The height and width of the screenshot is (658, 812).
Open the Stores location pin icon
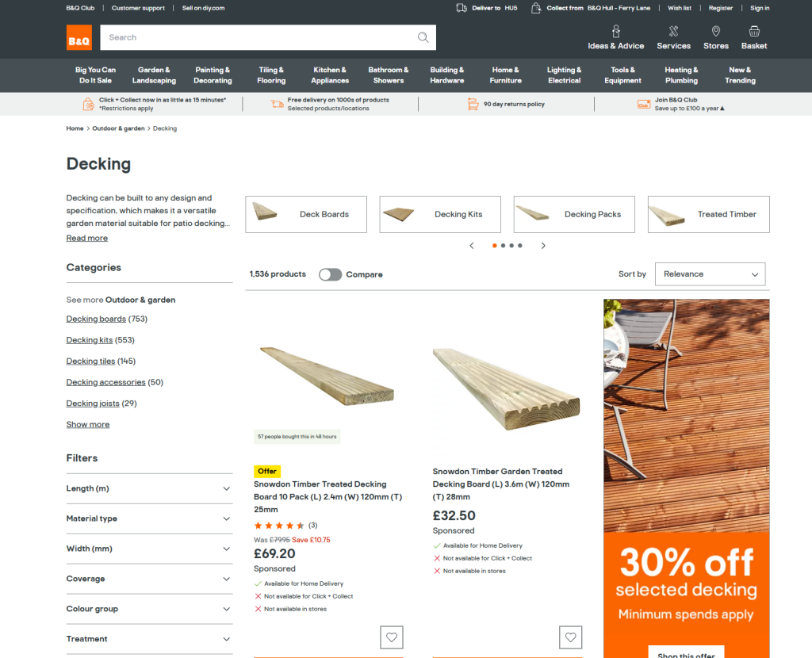716,32
